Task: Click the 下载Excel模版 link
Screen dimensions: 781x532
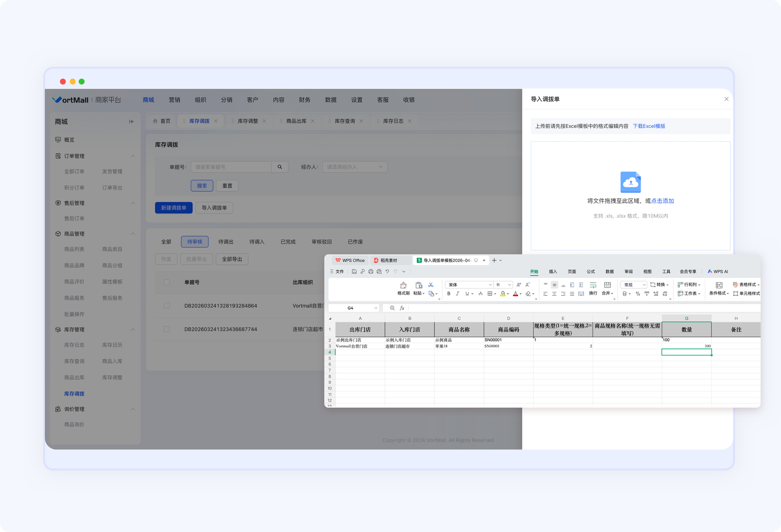Action: pos(649,126)
